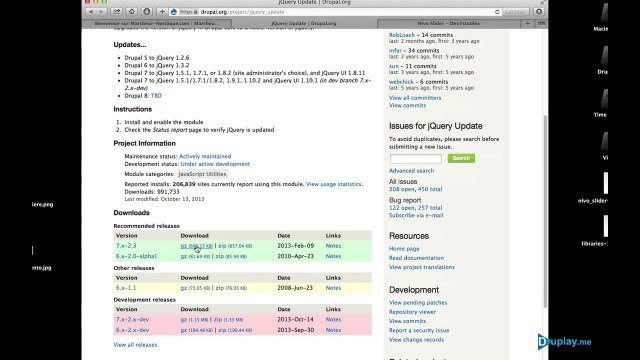640x360 pixels.
Task: Open Notes for the 7.x-2.x-dev release
Action: tap(333, 320)
